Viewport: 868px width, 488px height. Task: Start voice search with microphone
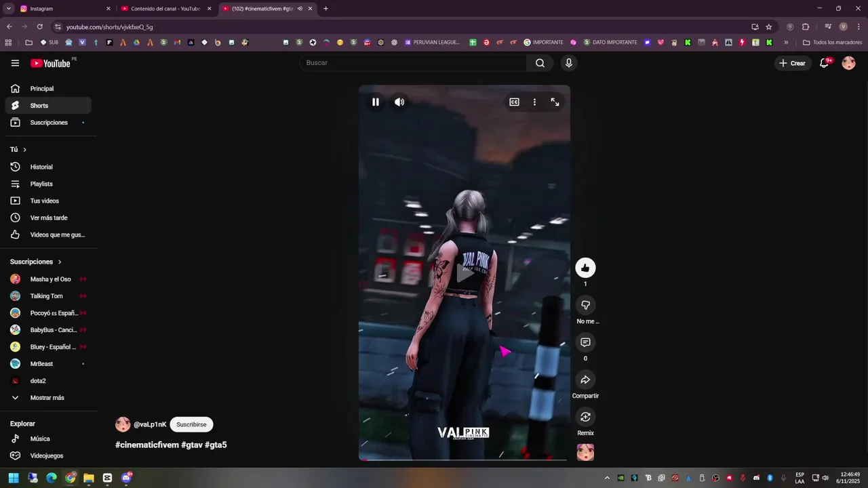(x=568, y=63)
